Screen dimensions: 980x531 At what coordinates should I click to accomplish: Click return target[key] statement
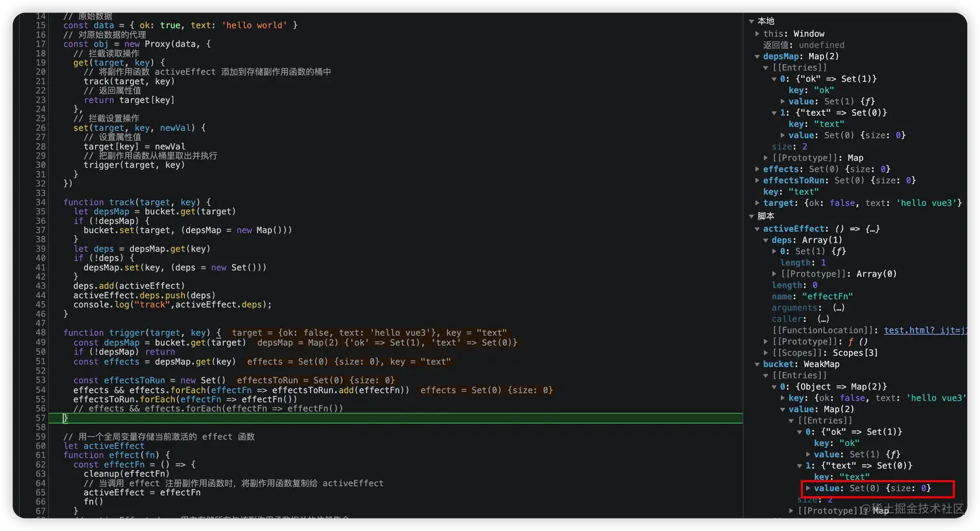129,100
